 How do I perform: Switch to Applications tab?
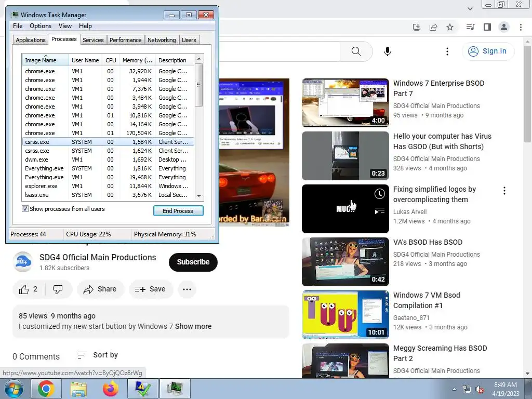pos(31,40)
